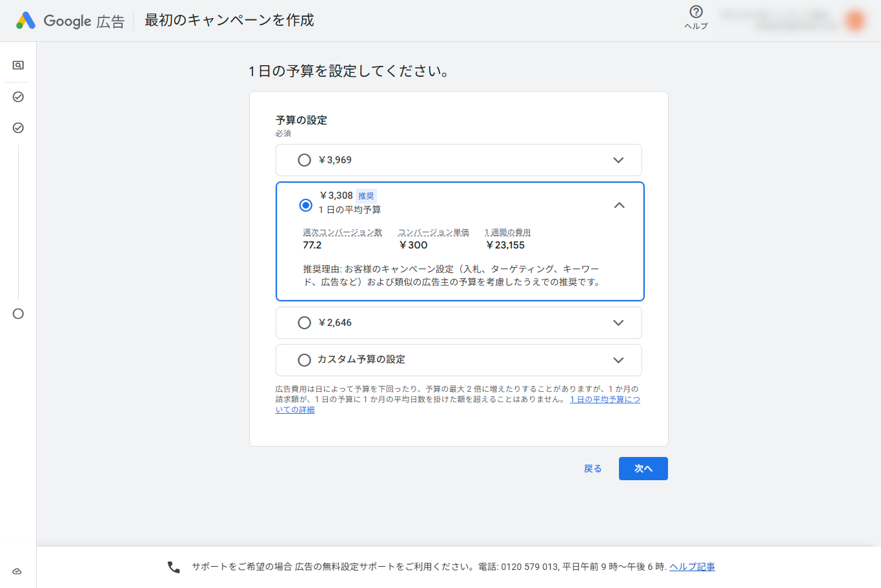Image resolution: width=881 pixels, height=588 pixels.
Task: Click the first completed step checkmark
Action: 17,97
